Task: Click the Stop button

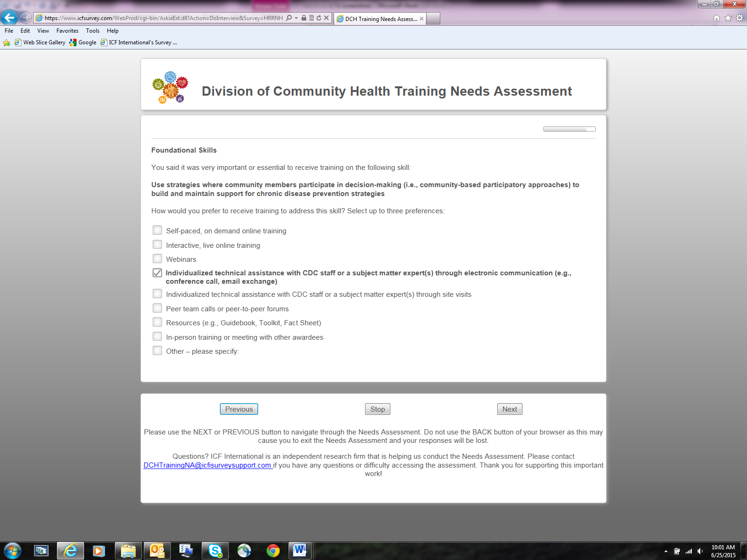Action: click(378, 409)
